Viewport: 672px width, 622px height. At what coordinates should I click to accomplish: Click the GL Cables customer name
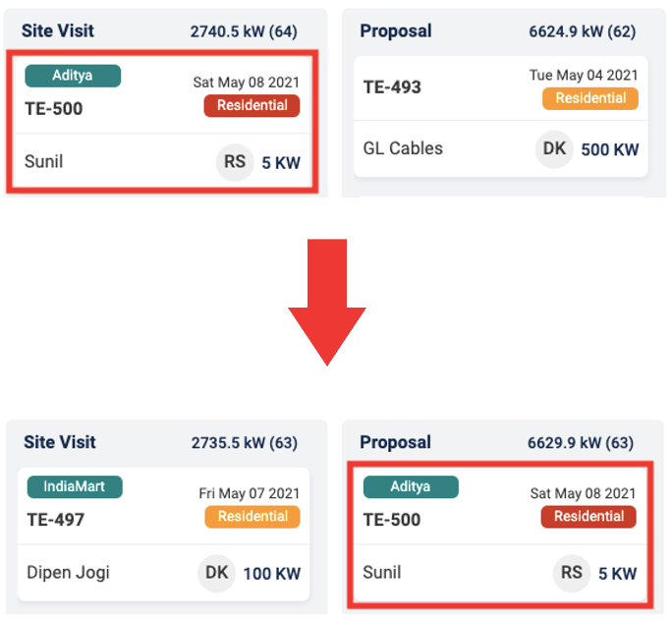[403, 149]
